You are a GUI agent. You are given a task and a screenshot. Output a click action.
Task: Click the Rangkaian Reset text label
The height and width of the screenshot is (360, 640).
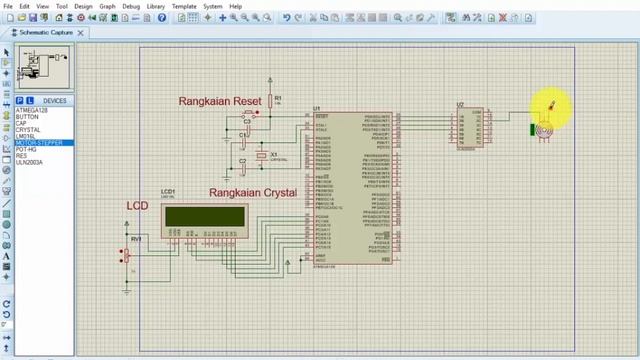click(220, 101)
